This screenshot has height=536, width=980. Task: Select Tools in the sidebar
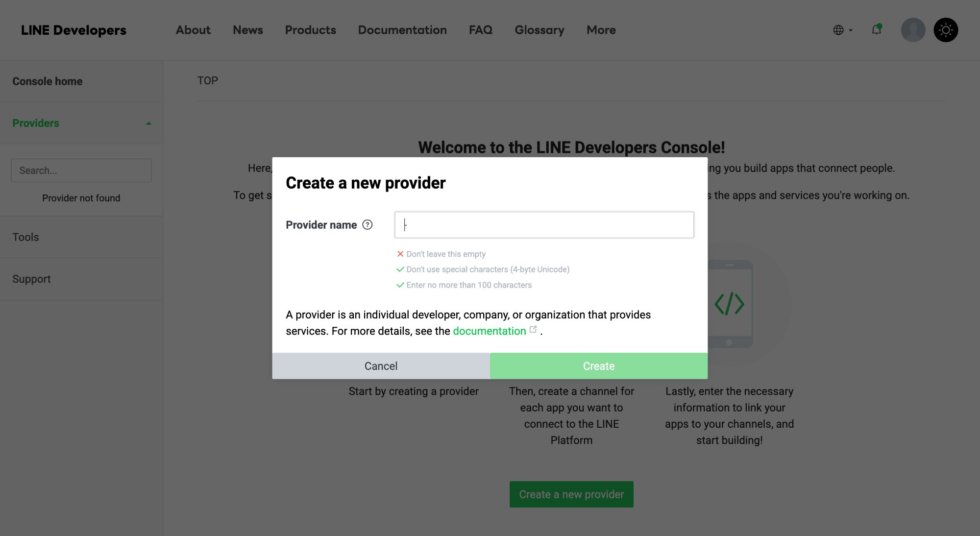pyautogui.click(x=25, y=237)
